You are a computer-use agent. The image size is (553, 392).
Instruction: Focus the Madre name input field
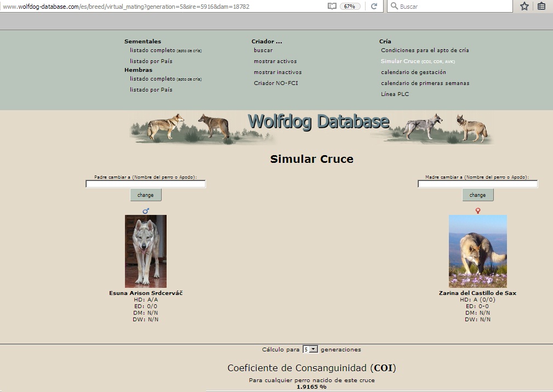(478, 184)
